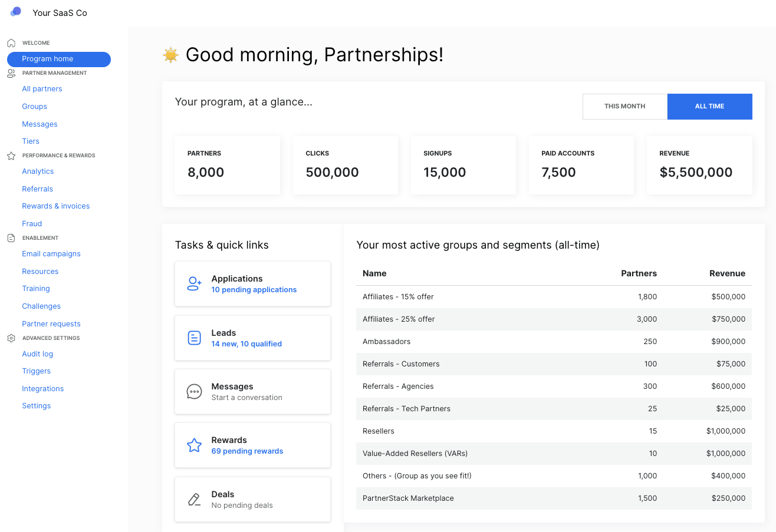Click the Performance & Rewards star icon
Image resolution: width=776 pixels, height=532 pixels.
point(11,155)
